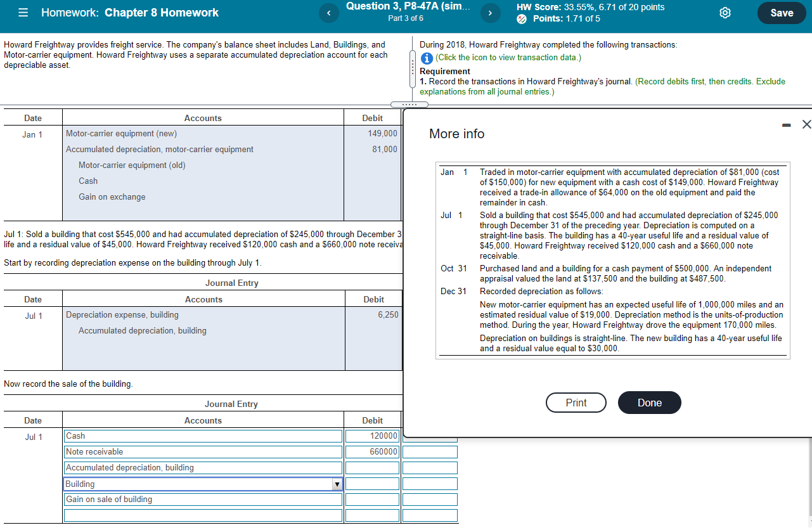Viewport: 812px width, 530px height.
Task: Open the Building account dropdown
Action: pyautogui.click(x=337, y=484)
